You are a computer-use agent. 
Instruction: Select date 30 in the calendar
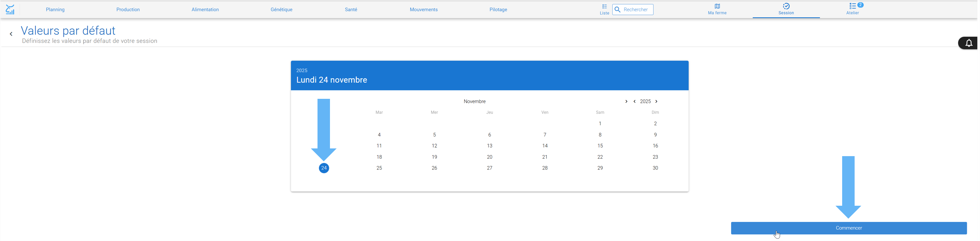click(655, 168)
